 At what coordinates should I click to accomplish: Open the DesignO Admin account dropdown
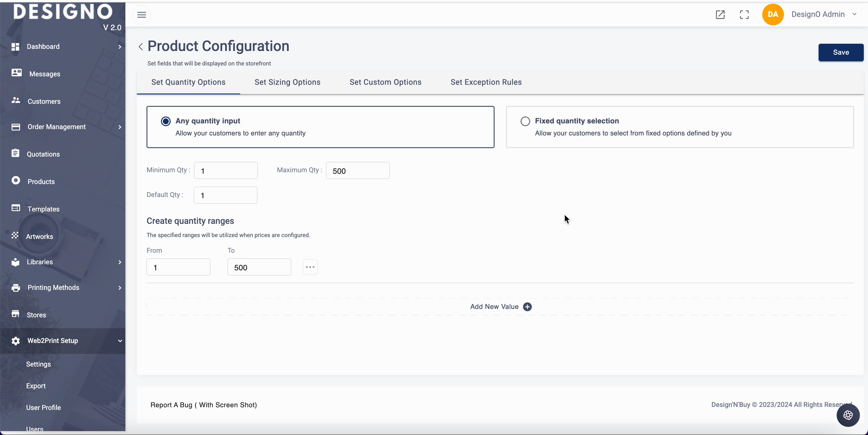854,14
